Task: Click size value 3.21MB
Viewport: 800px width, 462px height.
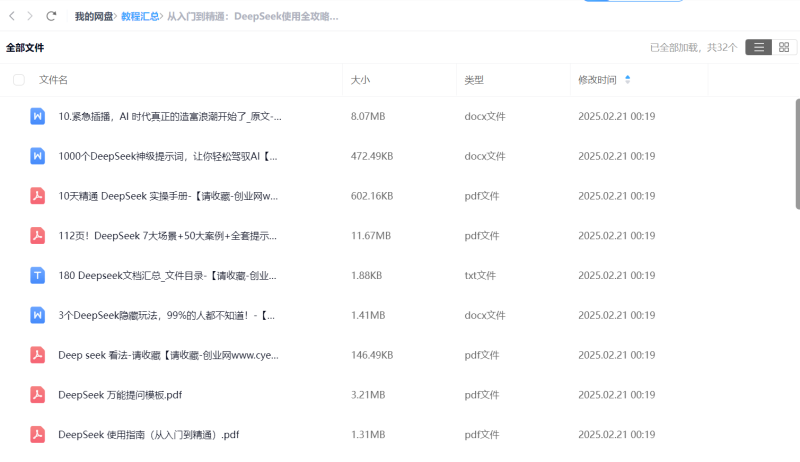Action: (x=368, y=395)
